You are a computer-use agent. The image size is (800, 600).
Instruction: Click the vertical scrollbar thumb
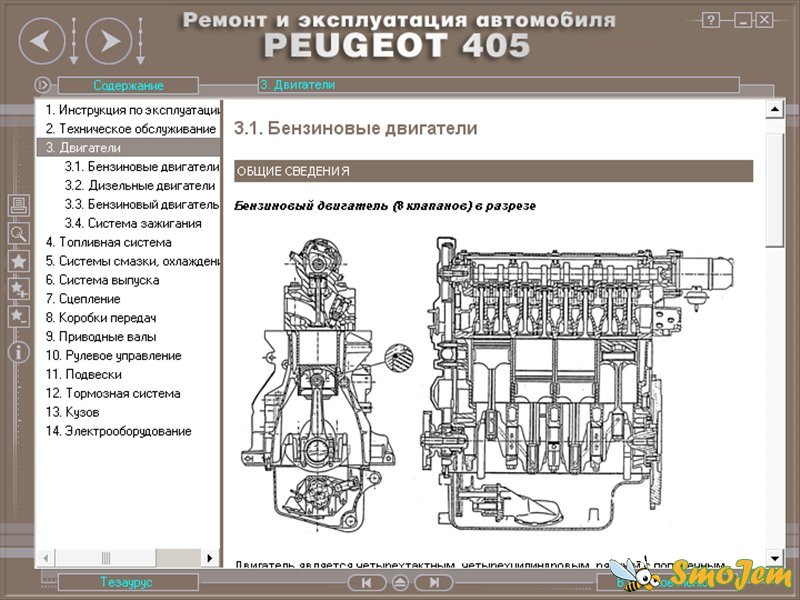click(x=775, y=190)
